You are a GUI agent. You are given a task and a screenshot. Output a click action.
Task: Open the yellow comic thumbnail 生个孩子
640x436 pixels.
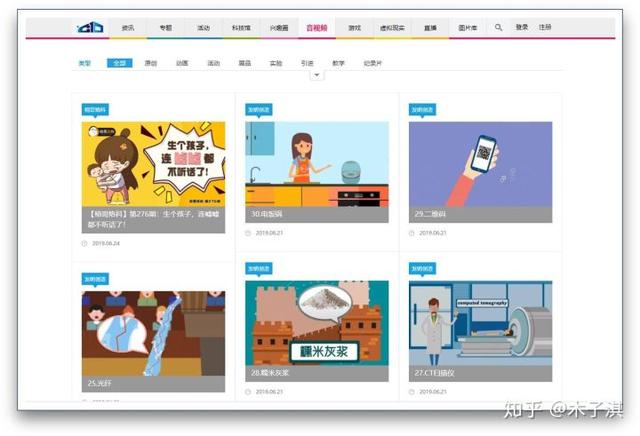[153, 164]
